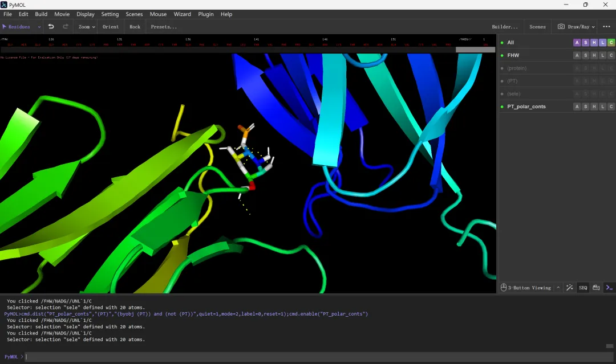Screen dimensions: 616x364
Task: Expand the selection mode arrow
Action: tap(39, 27)
